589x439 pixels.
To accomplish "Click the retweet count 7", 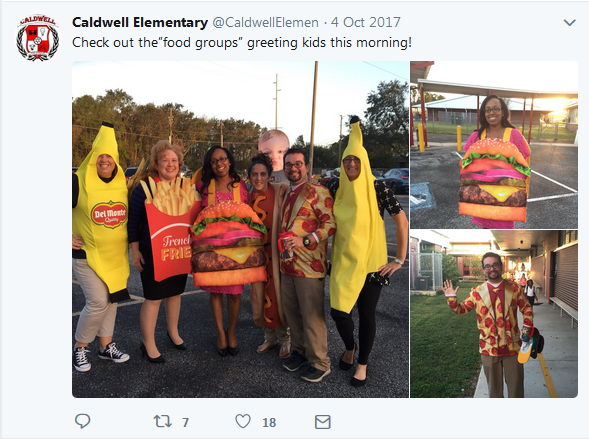I will click(x=185, y=422).
